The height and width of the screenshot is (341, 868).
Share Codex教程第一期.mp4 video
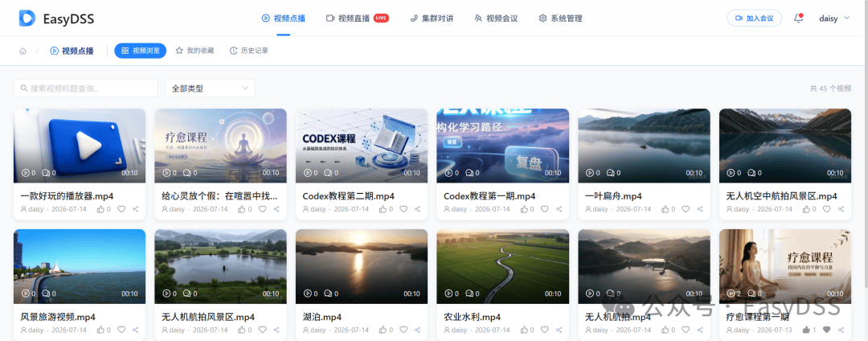point(559,209)
